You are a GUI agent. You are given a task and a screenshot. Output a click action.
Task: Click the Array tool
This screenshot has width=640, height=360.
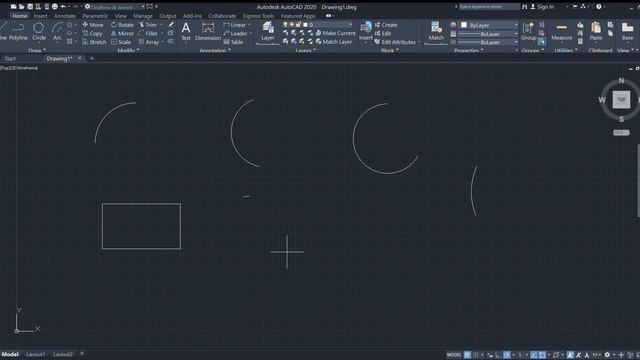click(x=149, y=42)
